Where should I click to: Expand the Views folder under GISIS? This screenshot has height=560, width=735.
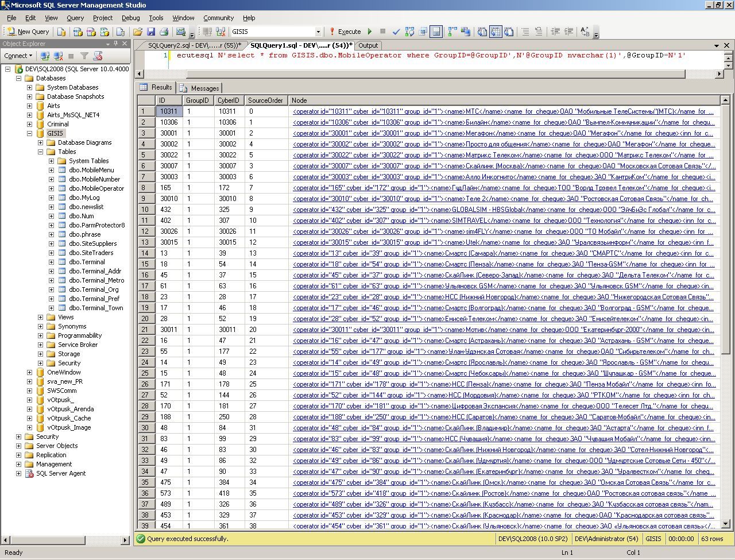point(40,317)
